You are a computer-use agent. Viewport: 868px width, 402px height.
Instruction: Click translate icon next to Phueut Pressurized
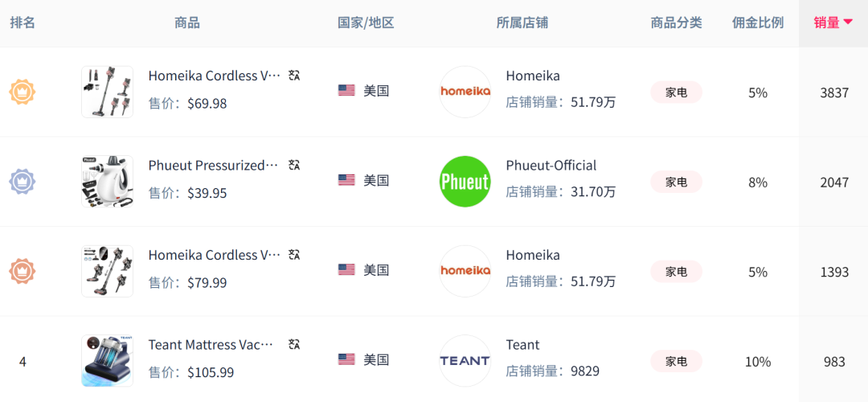295,166
